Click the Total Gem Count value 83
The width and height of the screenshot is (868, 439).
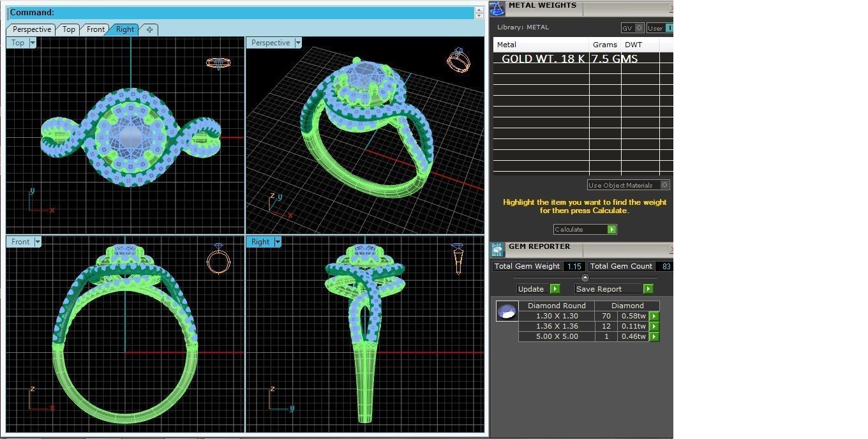tap(666, 266)
